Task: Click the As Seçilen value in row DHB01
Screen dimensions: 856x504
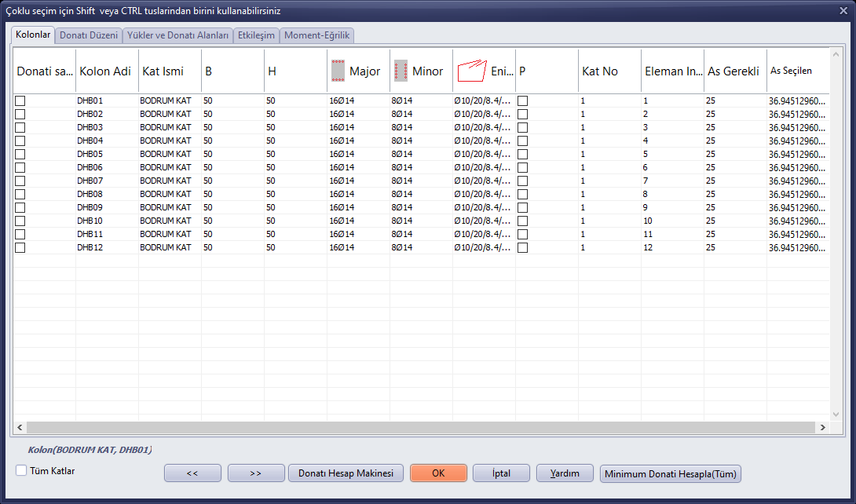Action: 798,101
